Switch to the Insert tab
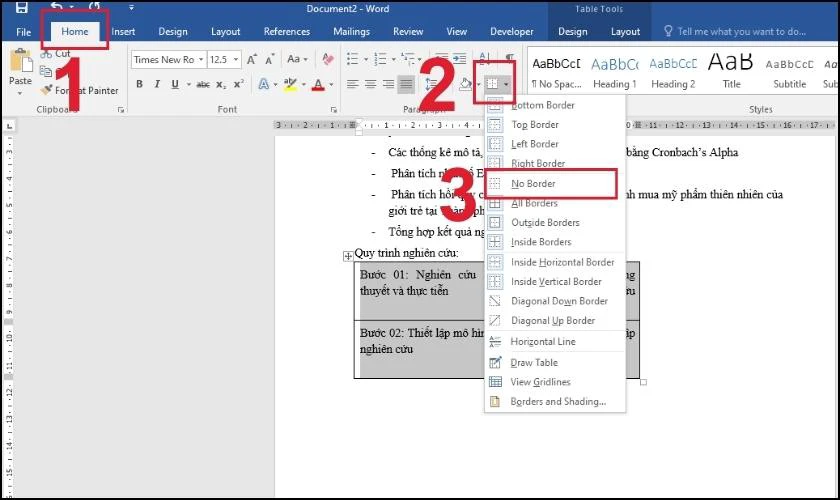This screenshot has width=840, height=500. pos(123,32)
